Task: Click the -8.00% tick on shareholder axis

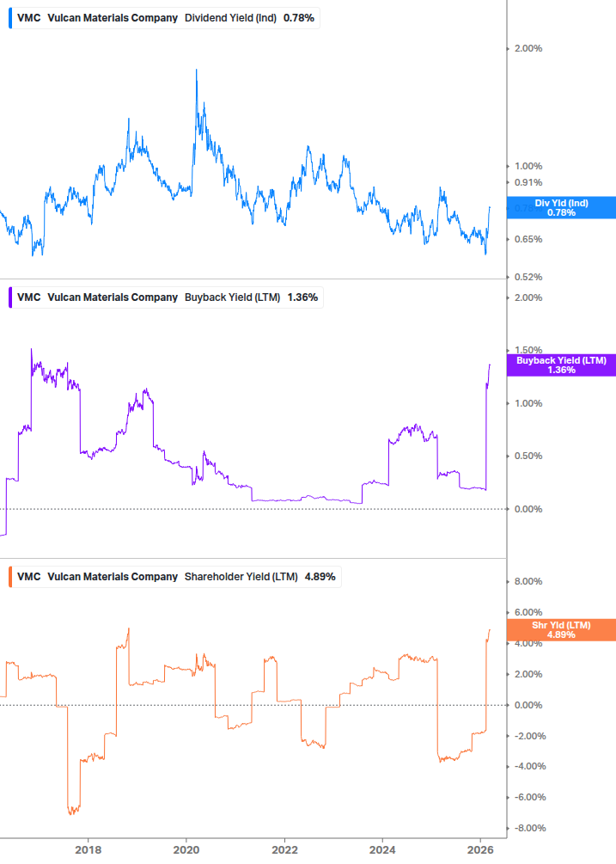Action: (530, 828)
